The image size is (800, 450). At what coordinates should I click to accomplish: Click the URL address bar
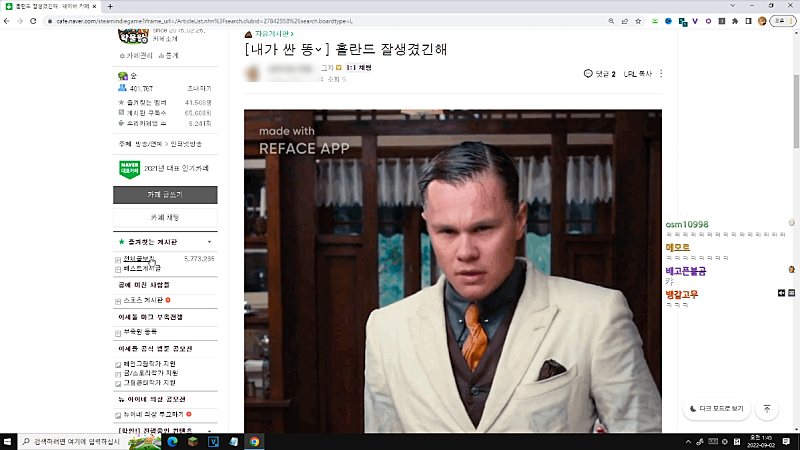pyautogui.click(x=327, y=21)
